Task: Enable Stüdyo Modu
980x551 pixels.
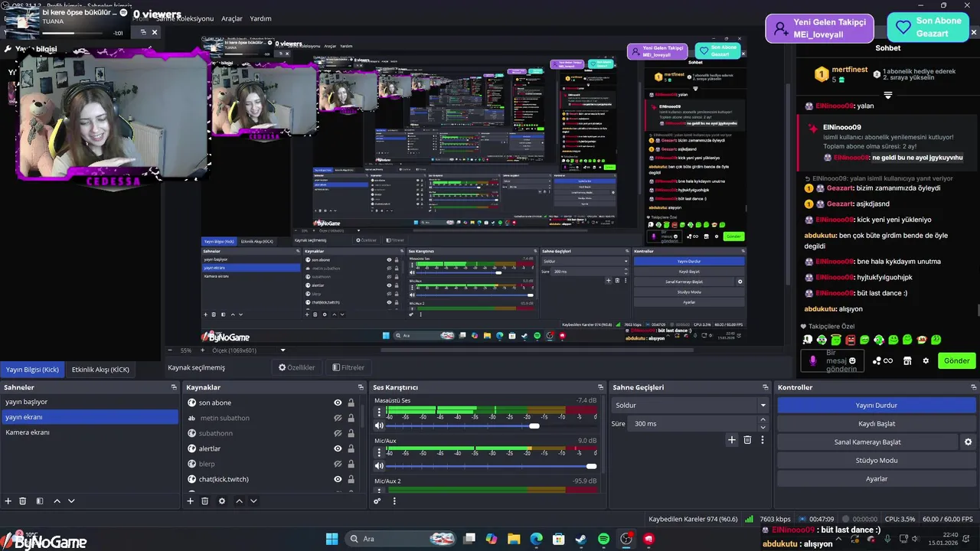Action: click(877, 460)
